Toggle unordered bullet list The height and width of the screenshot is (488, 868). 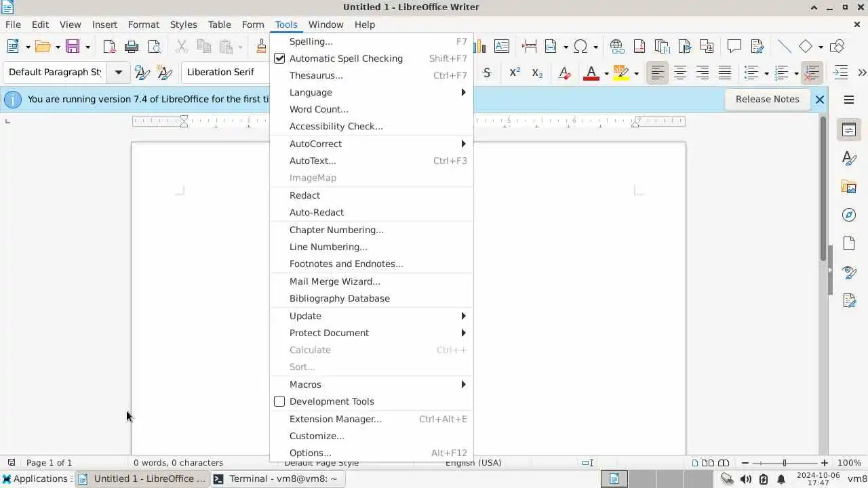point(751,72)
